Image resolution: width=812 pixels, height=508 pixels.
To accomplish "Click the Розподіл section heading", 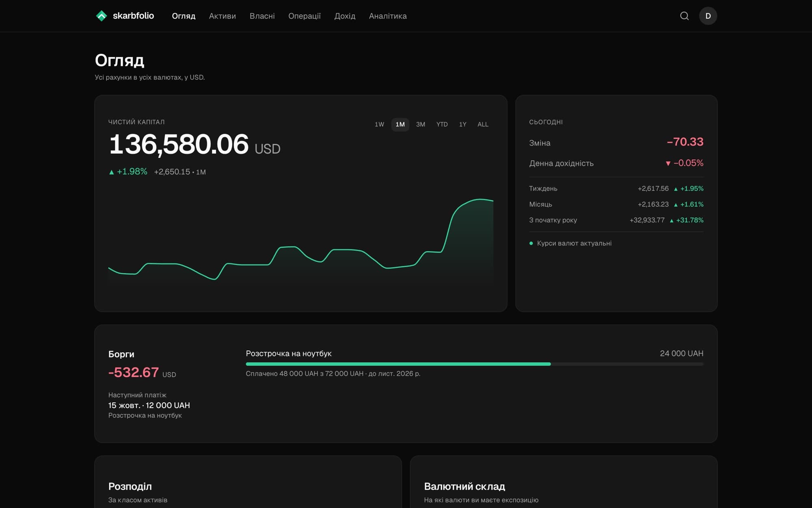I will (130, 486).
